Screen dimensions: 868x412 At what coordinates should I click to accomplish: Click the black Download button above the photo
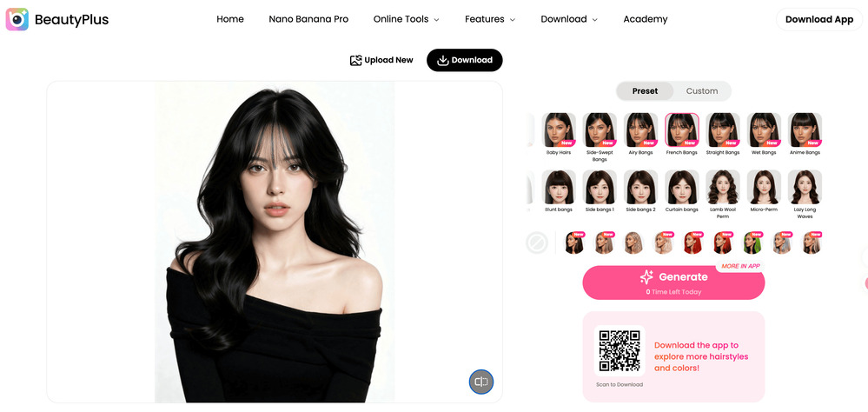[465, 60]
